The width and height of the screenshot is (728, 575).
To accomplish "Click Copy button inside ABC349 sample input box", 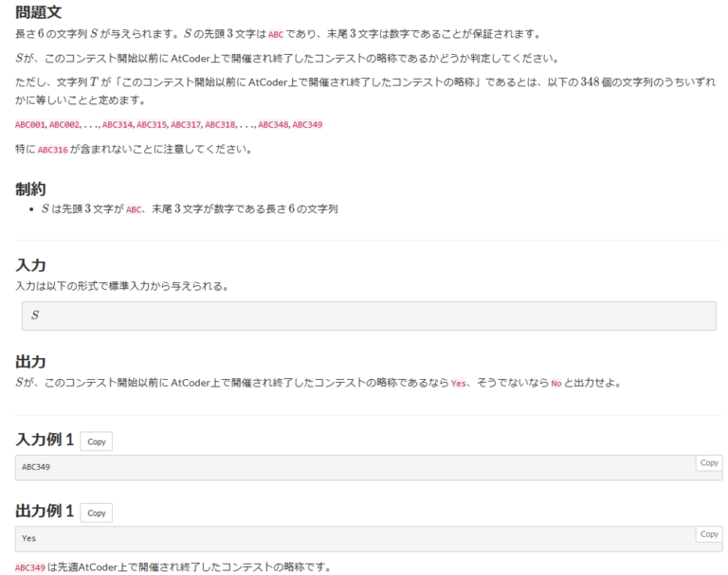I will pyautogui.click(x=709, y=462).
